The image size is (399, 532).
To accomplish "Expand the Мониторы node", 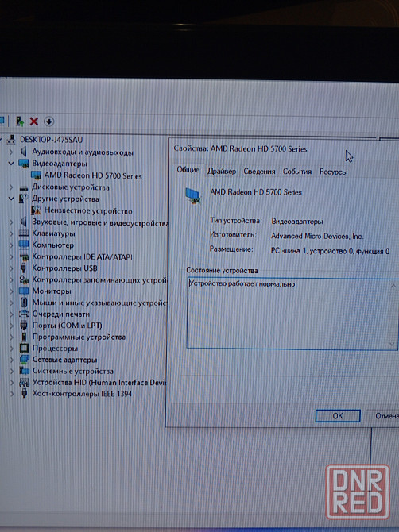I will point(12,291).
